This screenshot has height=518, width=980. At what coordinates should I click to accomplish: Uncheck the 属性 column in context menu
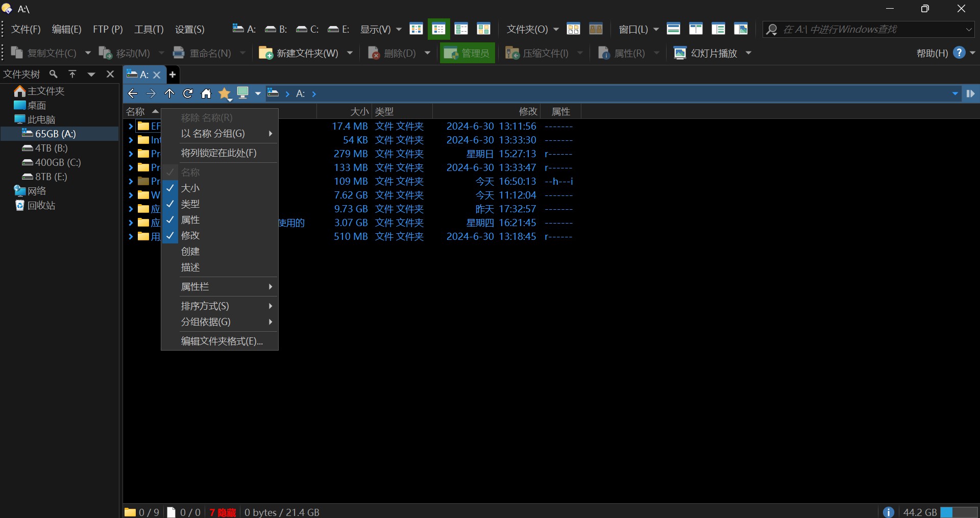(190, 220)
